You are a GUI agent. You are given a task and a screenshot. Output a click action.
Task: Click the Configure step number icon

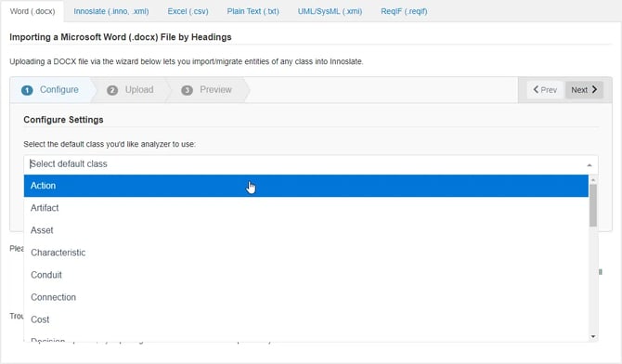point(27,90)
